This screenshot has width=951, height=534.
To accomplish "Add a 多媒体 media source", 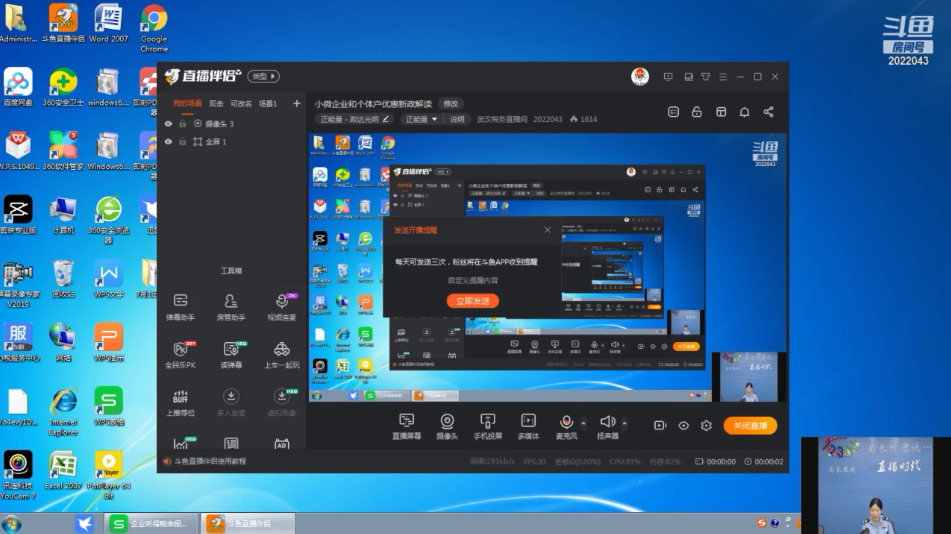I will (528, 426).
